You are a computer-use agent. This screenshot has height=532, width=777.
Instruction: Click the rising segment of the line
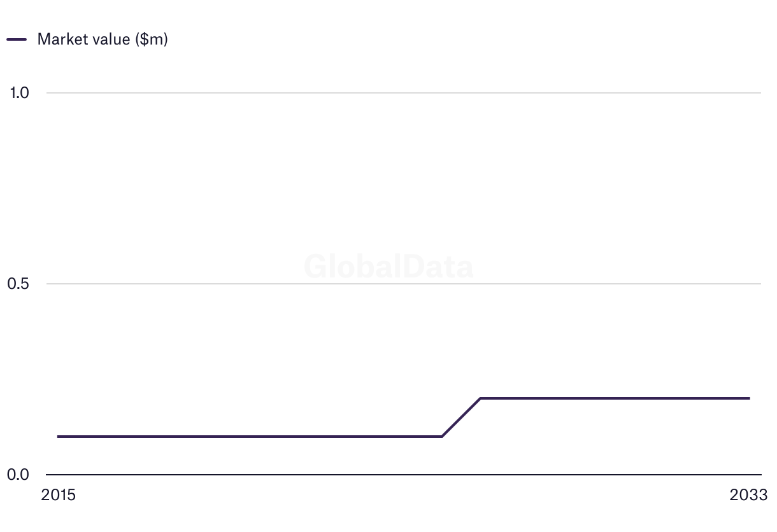click(461, 417)
